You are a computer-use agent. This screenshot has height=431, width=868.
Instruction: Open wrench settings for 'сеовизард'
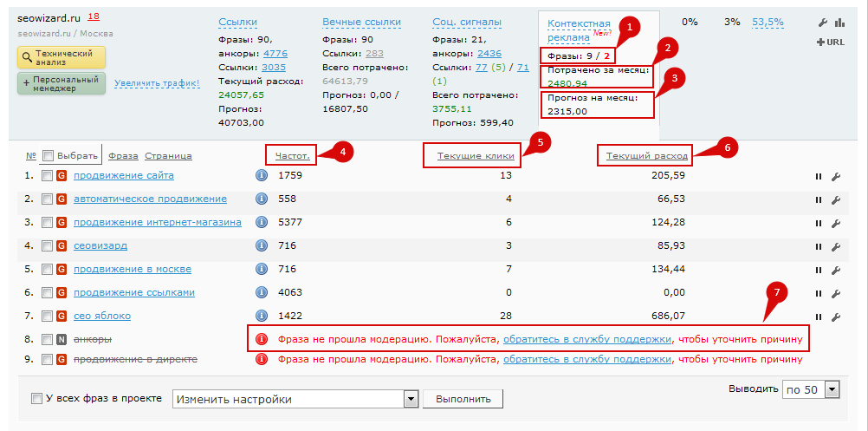coord(836,246)
